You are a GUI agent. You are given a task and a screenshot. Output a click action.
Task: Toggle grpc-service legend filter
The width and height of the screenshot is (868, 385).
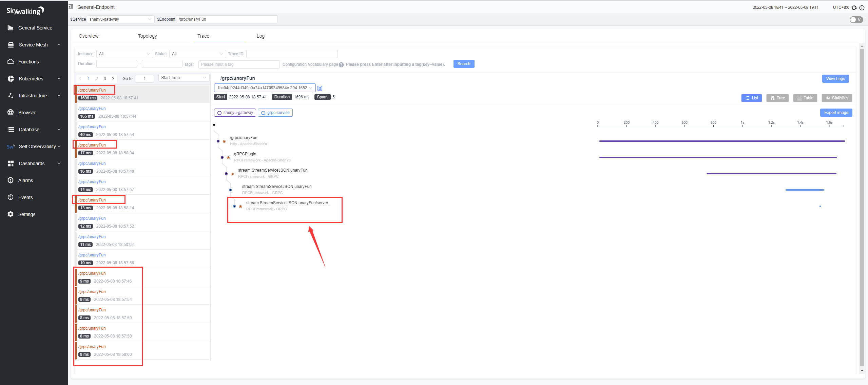tap(275, 113)
